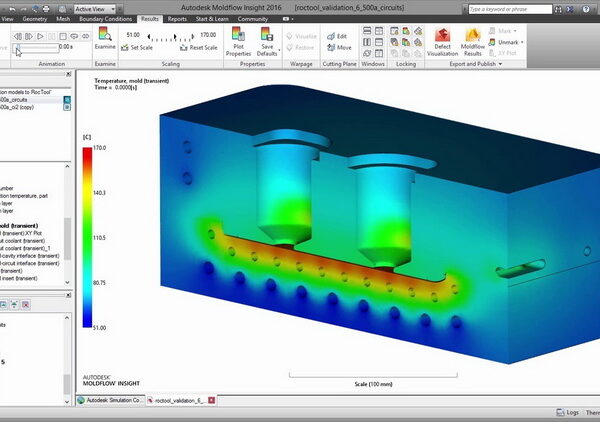Click the scaling range slider track

tap(171, 37)
